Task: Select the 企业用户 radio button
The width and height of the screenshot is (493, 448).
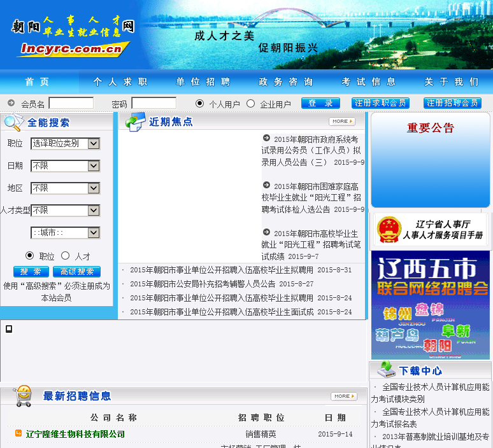Action: (250, 103)
